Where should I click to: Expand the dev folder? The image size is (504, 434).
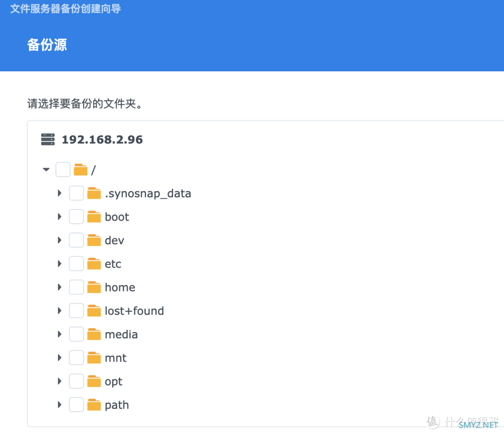59,240
